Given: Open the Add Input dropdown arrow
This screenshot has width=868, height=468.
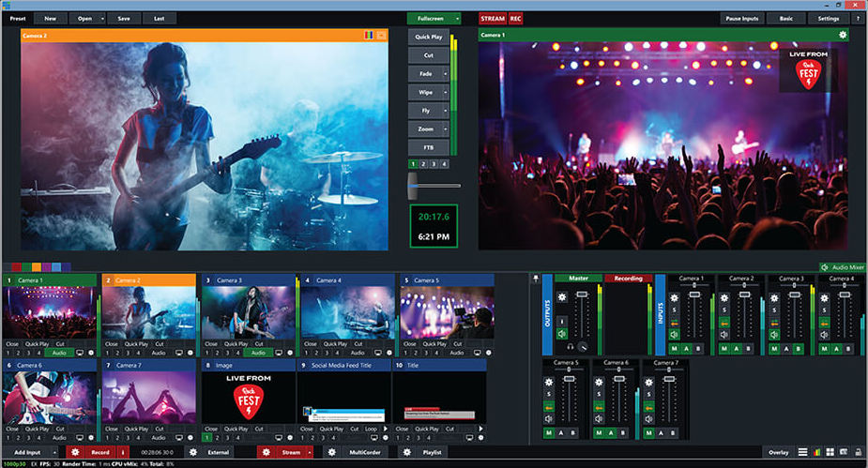Looking at the screenshot, I should pos(53,452).
